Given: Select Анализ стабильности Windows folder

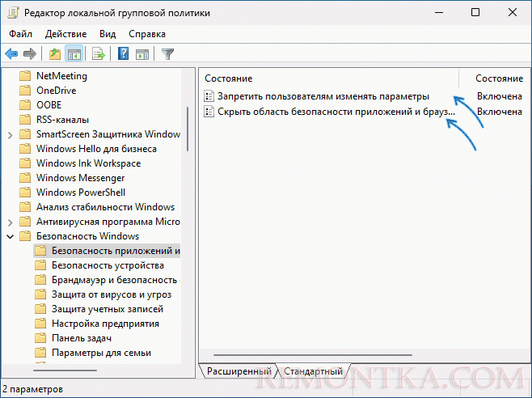Looking at the screenshot, I should tap(106, 207).
